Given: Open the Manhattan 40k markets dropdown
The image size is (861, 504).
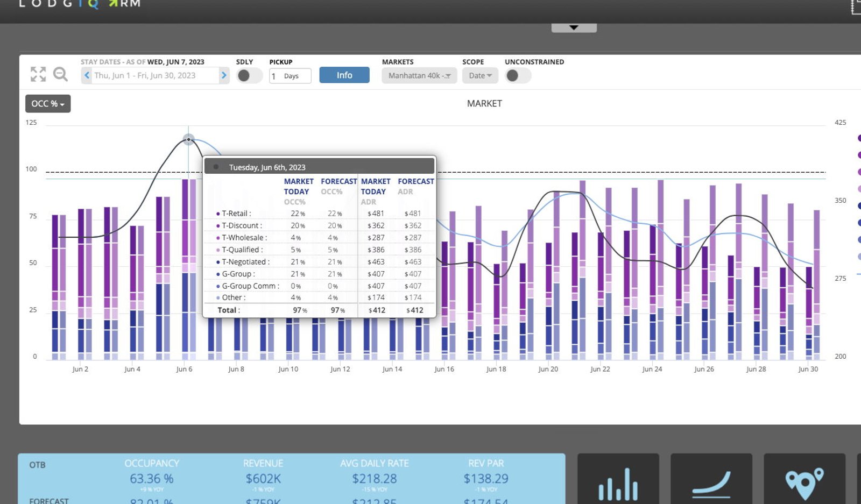Looking at the screenshot, I should (419, 75).
